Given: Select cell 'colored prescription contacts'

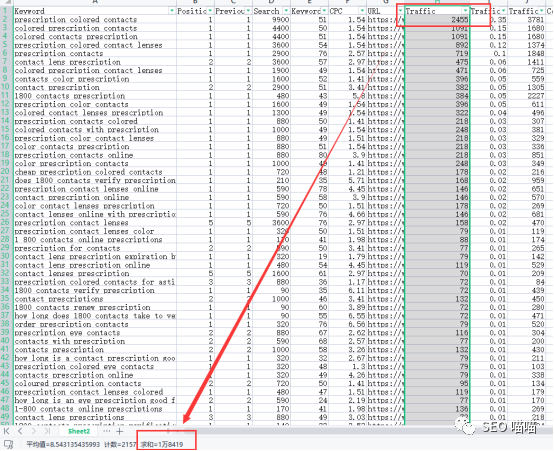Looking at the screenshot, I should pyautogui.click(x=95, y=28).
